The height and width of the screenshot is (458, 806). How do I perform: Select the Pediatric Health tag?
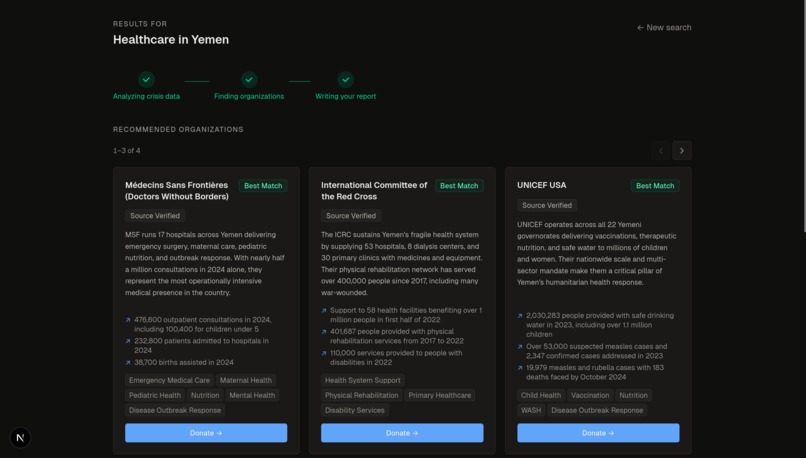[x=155, y=395]
